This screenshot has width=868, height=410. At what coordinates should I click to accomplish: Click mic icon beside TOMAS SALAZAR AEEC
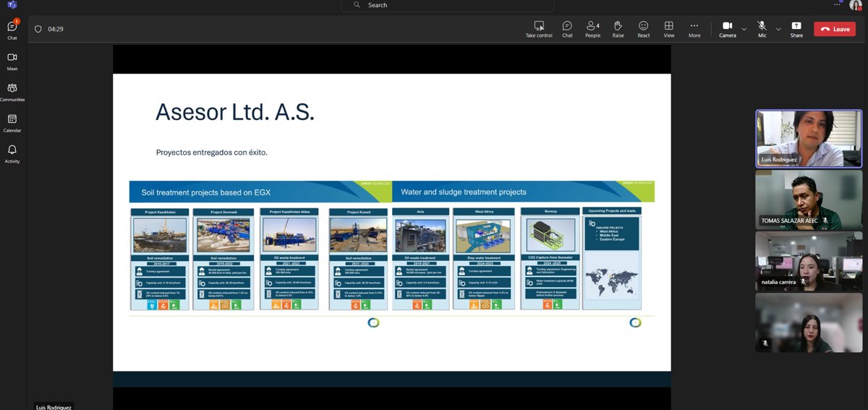(824, 221)
